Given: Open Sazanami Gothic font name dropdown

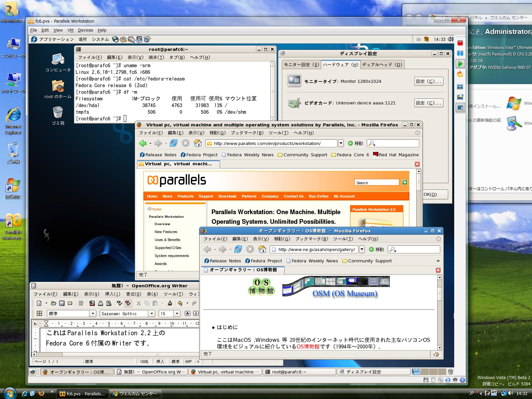Looking at the screenshot, I should click(152, 314).
